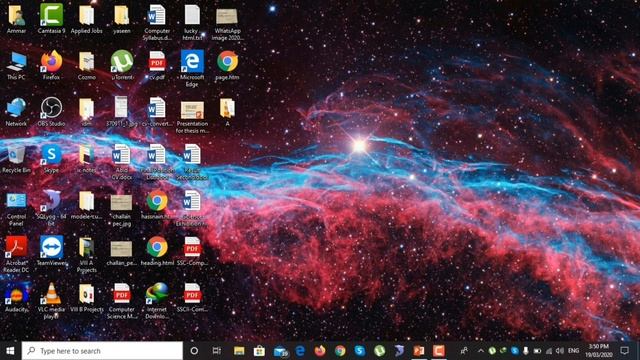Select the Recycle Bin icon
The image size is (640, 360).
point(16,158)
